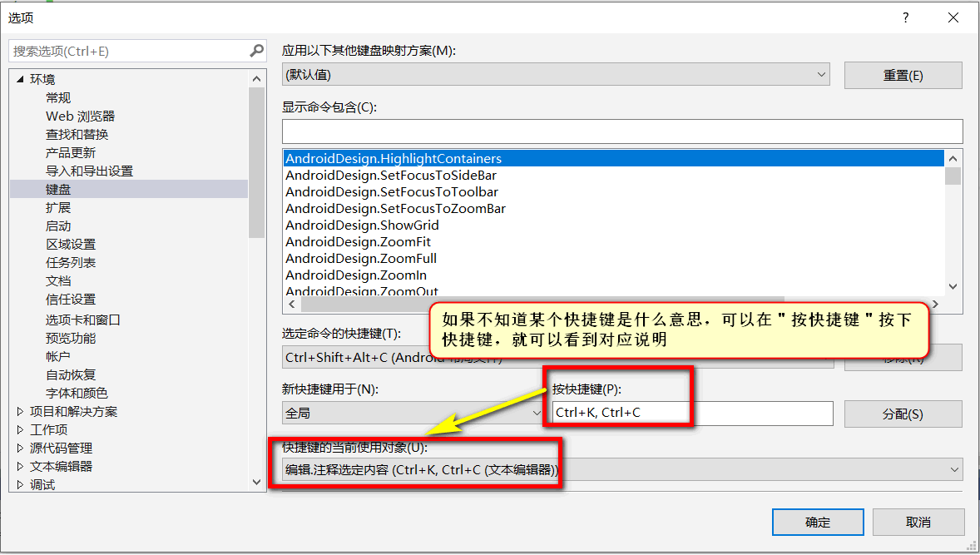
Task: Open 文档 settings
Action: (x=58, y=280)
